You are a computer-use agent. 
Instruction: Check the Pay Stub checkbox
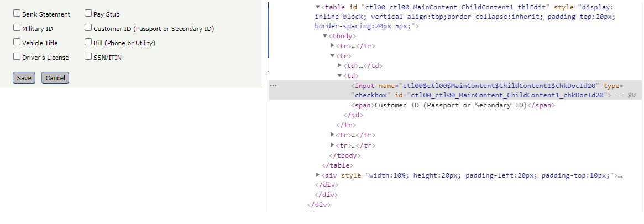(88, 13)
